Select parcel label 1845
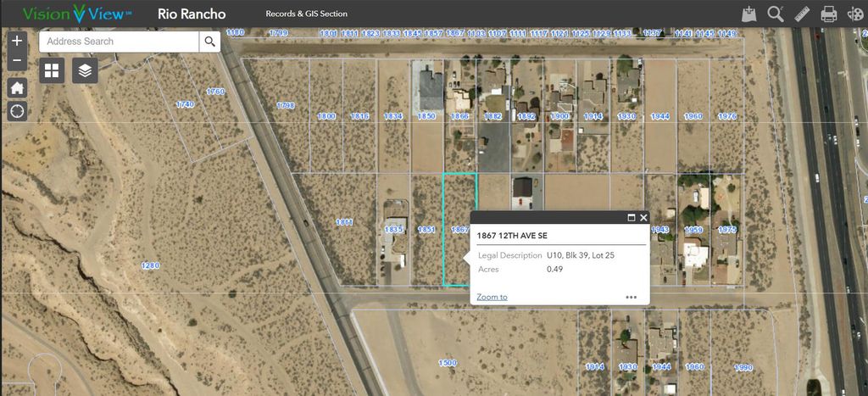The width and height of the screenshot is (868, 396). (413, 33)
